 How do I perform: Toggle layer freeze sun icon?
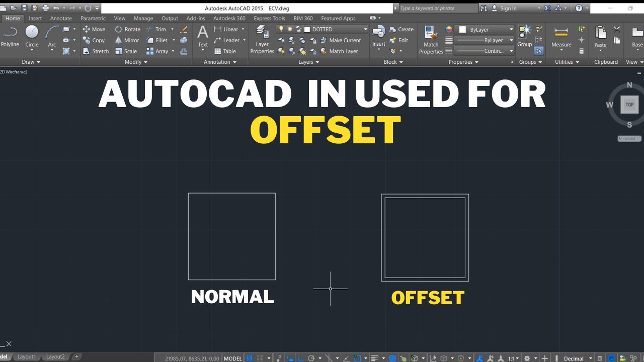point(290,29)
